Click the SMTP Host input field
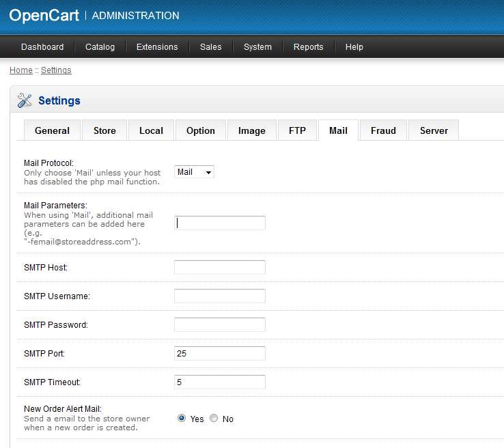Image resolution: width=504 pixels, height=448 pixels. click(220, 268)
